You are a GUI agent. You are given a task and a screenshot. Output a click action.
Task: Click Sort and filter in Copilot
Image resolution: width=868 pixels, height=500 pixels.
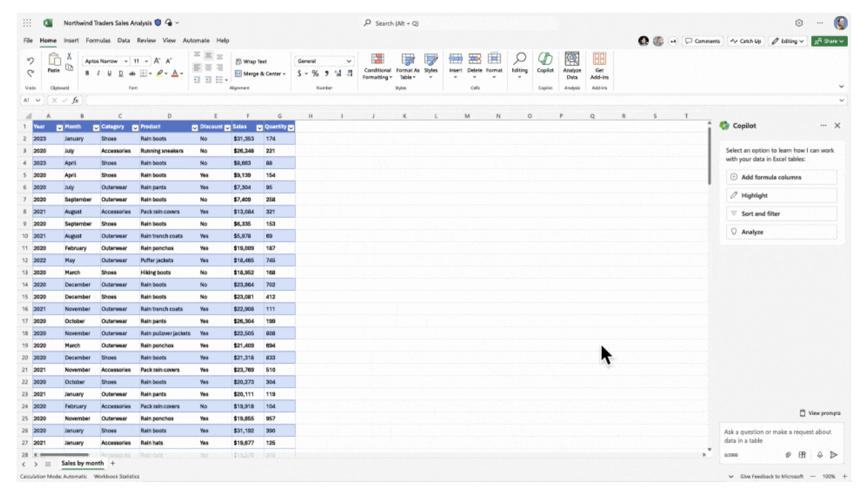point(781,214)
